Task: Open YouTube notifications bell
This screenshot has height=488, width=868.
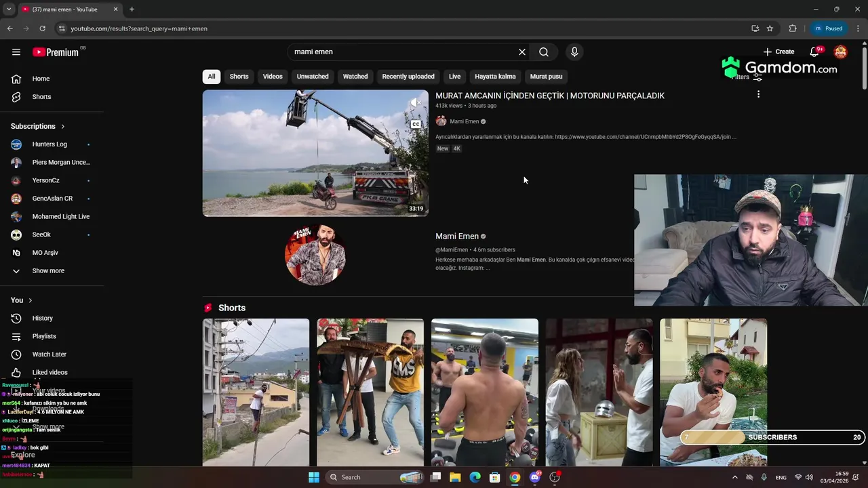Action: pyautogui.click(x=815, y=52)
